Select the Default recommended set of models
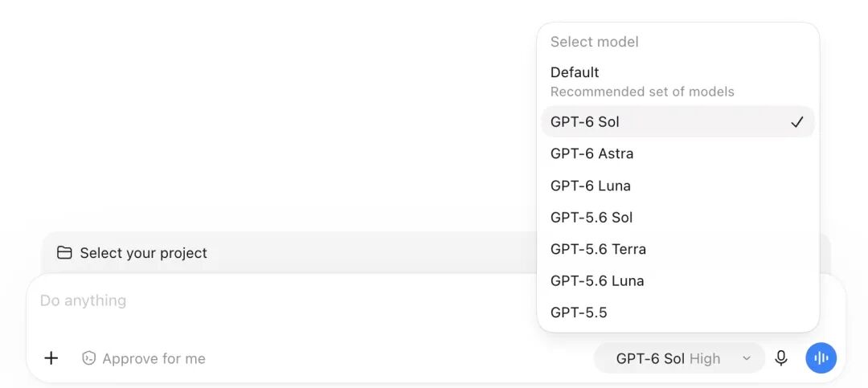The height and width of the screenshot is (388, 868). [678, 81]
